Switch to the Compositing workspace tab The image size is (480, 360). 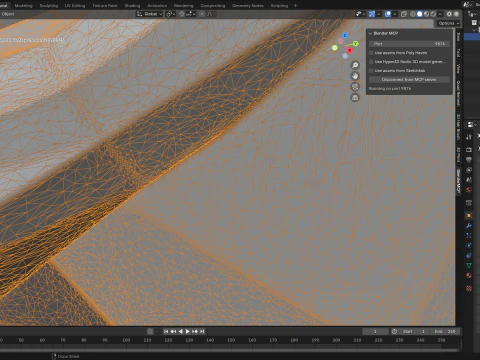[213, 6]
